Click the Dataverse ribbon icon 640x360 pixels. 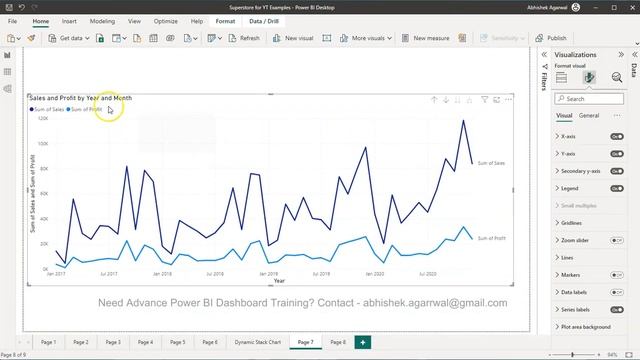click(x=170, y=38)
